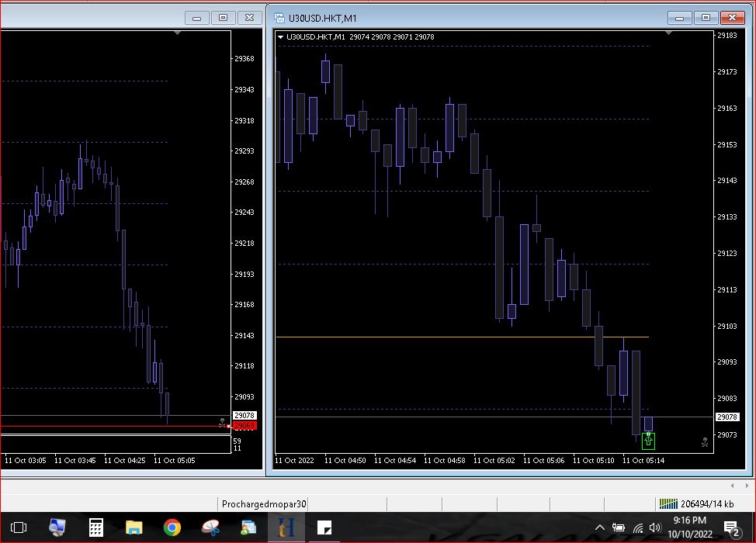Click the green up-arrow buy signal
The height and width of the screenshot is (543, 756).
point(648,441)
